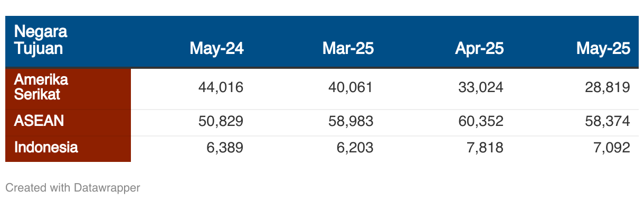Select Indonesia's 7,092 May-25 cell
Viewport: 644px width, 200px height.
(611, 148)
